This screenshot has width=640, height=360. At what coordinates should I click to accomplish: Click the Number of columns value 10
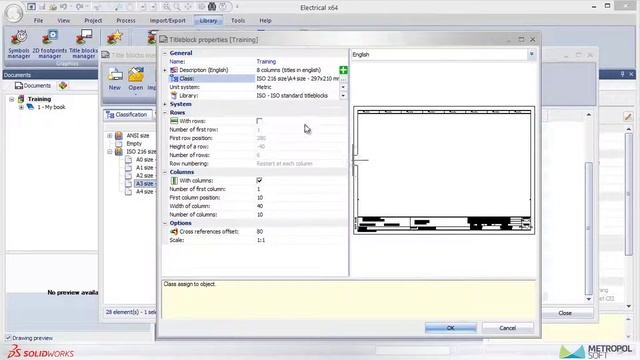pyautogui.click(x=260, y=215)
